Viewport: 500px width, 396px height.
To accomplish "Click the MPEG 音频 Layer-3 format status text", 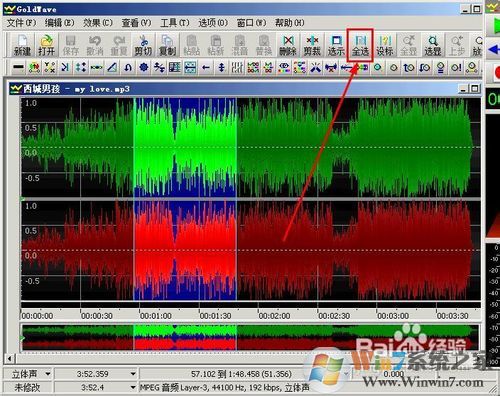I will pyautogui.click(x=225, y=387).
